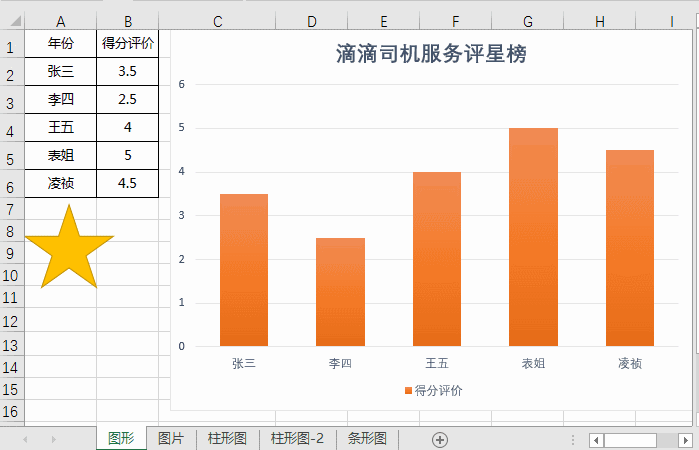The image size is (699, 450).
Task: Click the previous sheet navigation arrow
Action: 25,439
